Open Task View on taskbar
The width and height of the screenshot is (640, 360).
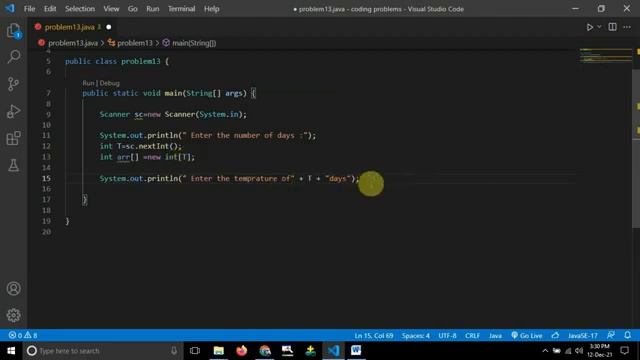coord(195,351)
